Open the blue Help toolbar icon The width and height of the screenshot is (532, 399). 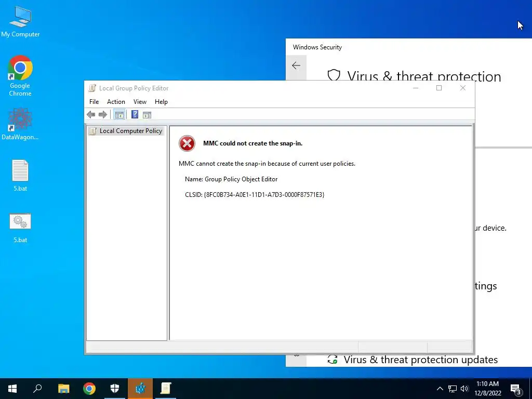pos(135,115)
